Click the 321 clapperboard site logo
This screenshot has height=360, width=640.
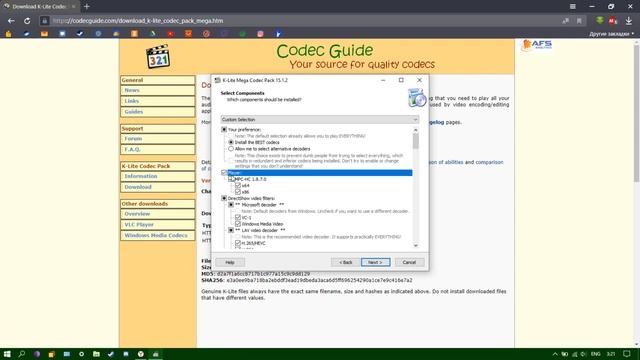point(158,56)
